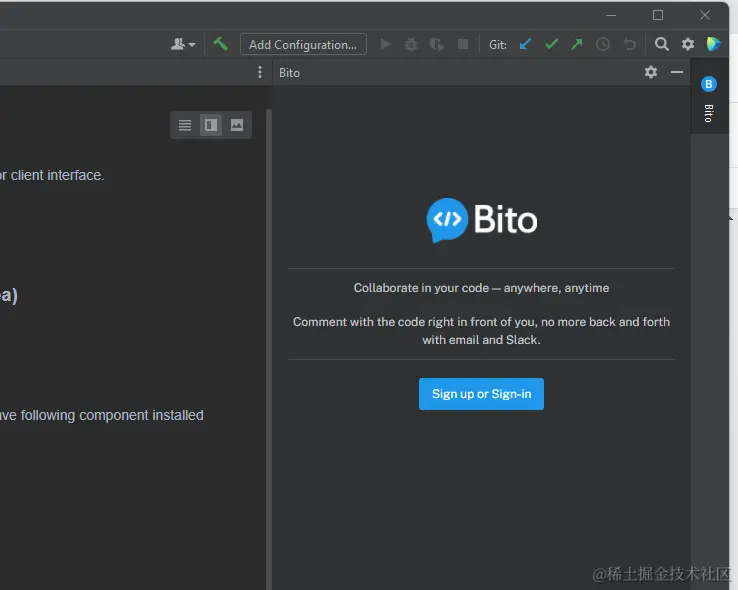
Task: Maximize the IDE window
Action: pos(658,15)
